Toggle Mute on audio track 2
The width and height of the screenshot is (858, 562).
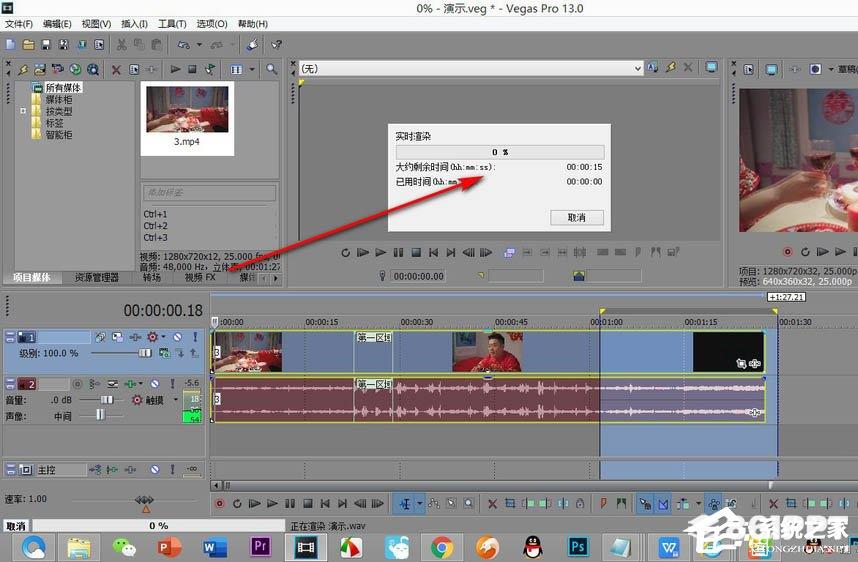coord(155,384)
